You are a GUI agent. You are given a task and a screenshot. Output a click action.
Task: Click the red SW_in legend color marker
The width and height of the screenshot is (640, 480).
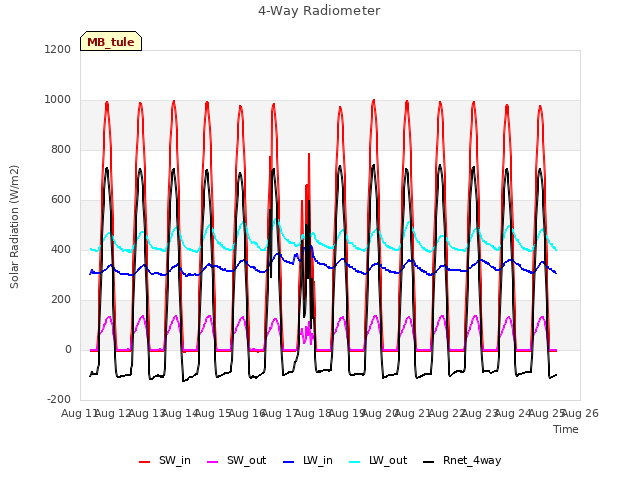click(144, 462)
